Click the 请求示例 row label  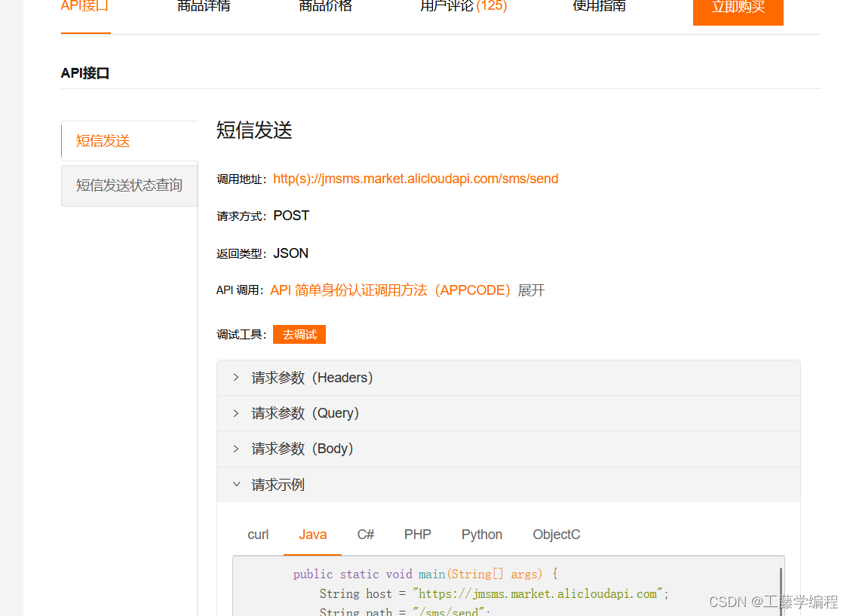pos(278,485)
